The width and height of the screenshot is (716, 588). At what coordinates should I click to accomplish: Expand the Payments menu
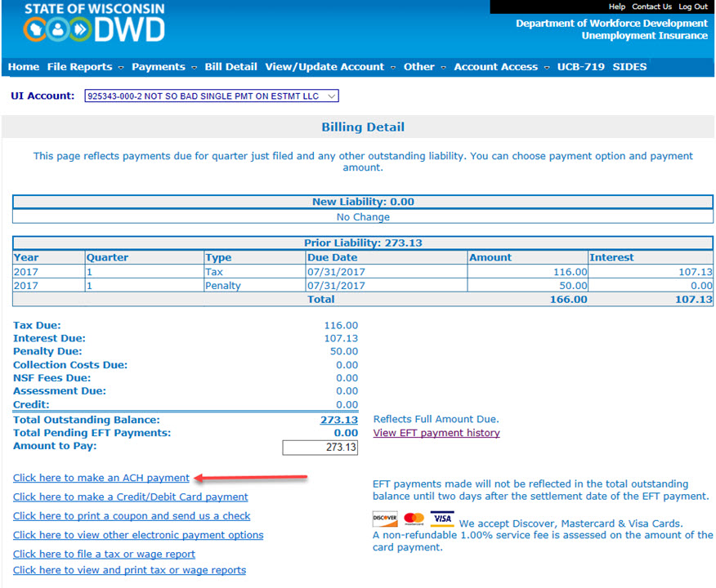tap(163, 67)
